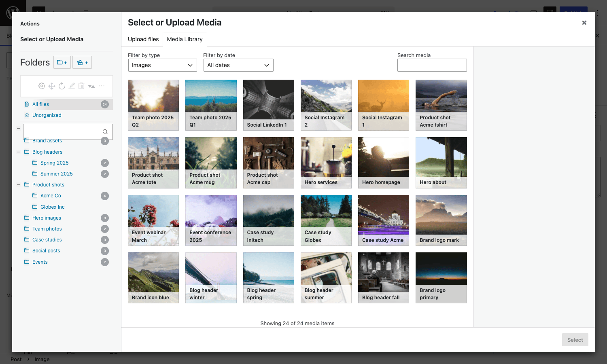Screen dimensions: 607x364
Task: Select the Social LinkedIn 1 image
Action: [269, 105]
